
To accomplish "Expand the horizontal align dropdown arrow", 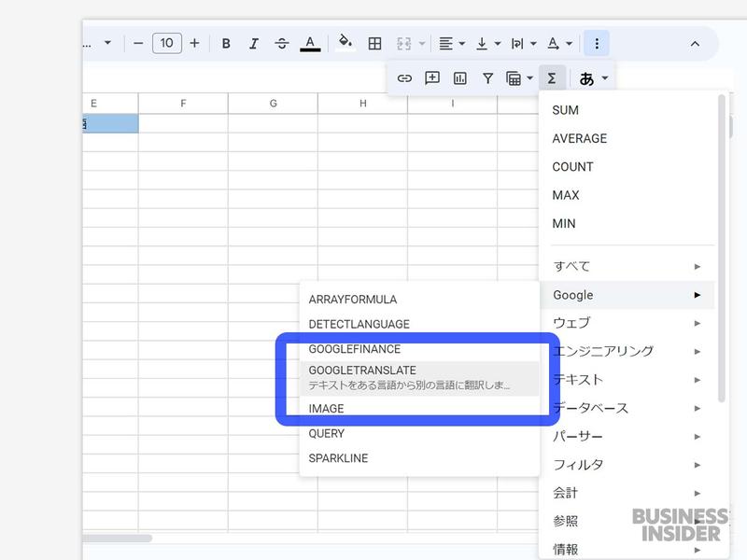I will click(x=461, y=43).
